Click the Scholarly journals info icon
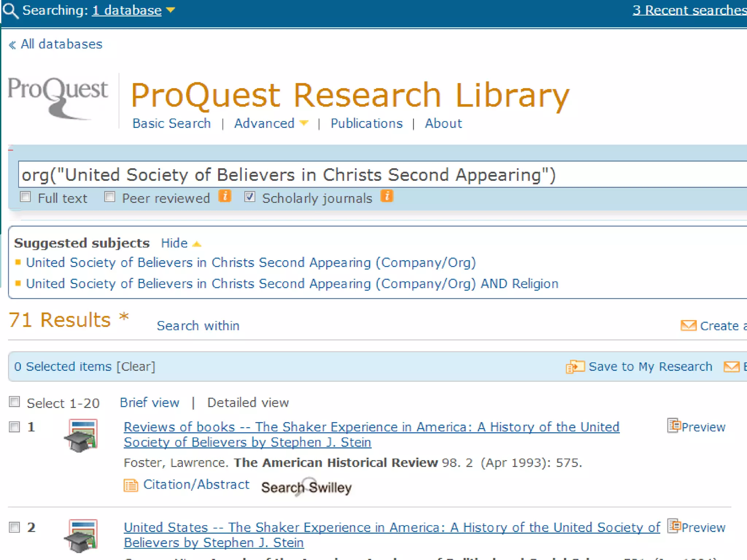The width and height of the screenshot is (747, 560). [x=387, y=197]
